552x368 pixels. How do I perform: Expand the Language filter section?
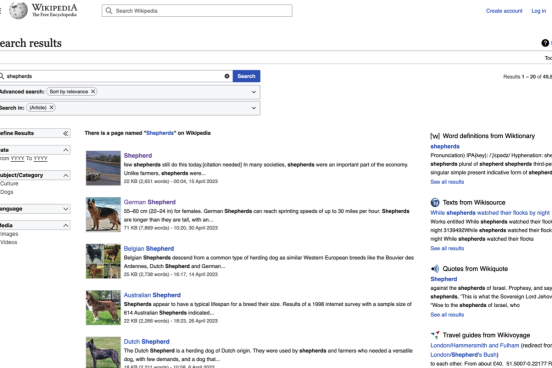pyautogui.click(x=66, y=209)
